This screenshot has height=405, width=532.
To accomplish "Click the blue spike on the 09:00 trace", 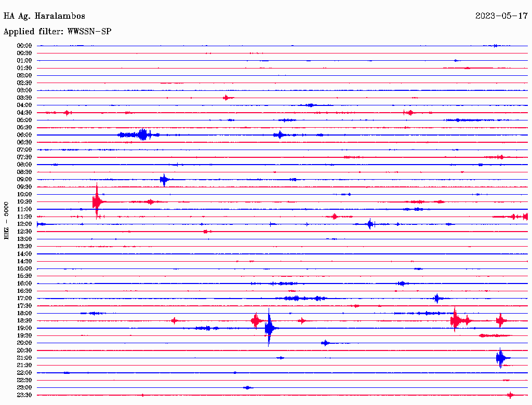I will pos(164,180).
